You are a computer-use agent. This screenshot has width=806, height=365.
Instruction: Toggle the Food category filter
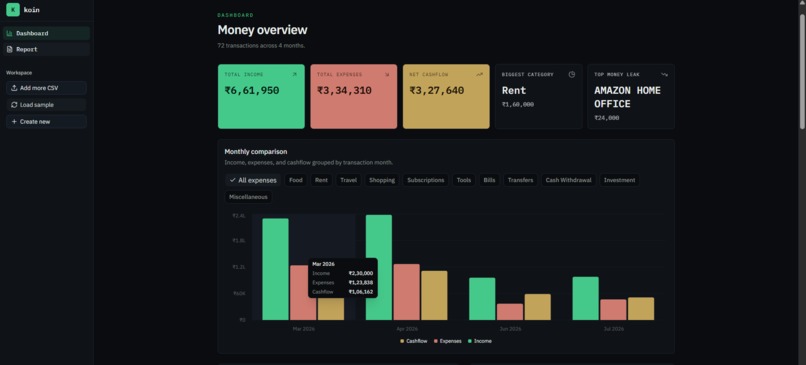pos(296,180)
